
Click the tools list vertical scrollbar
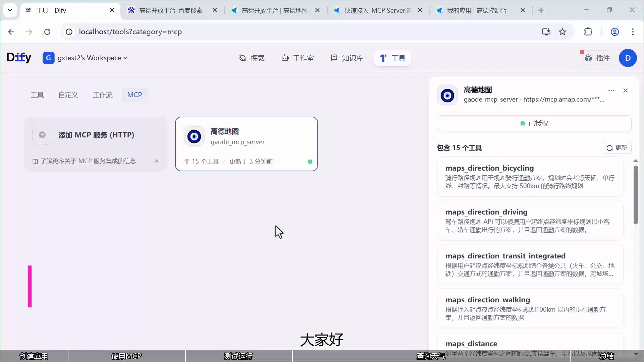pyautogui.click(x=635, y=194)
